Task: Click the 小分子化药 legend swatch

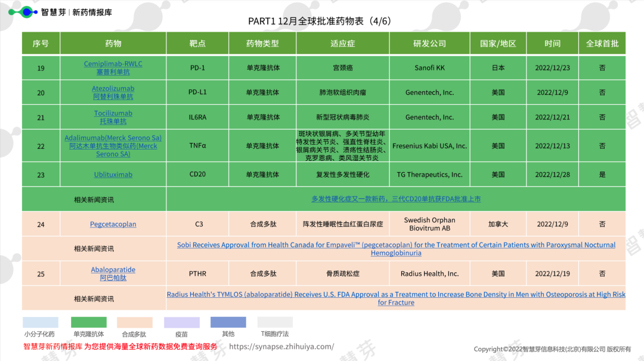Action: (41, 322)
